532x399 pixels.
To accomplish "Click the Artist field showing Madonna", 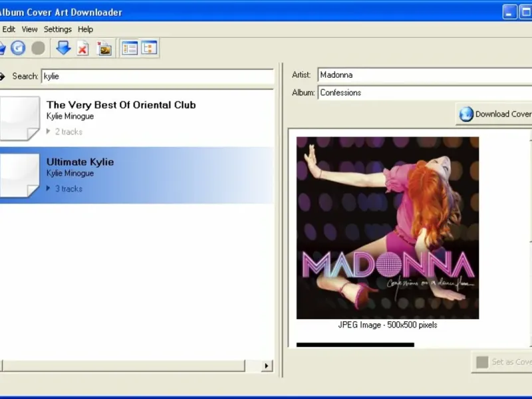I will [x=425, y=74].
